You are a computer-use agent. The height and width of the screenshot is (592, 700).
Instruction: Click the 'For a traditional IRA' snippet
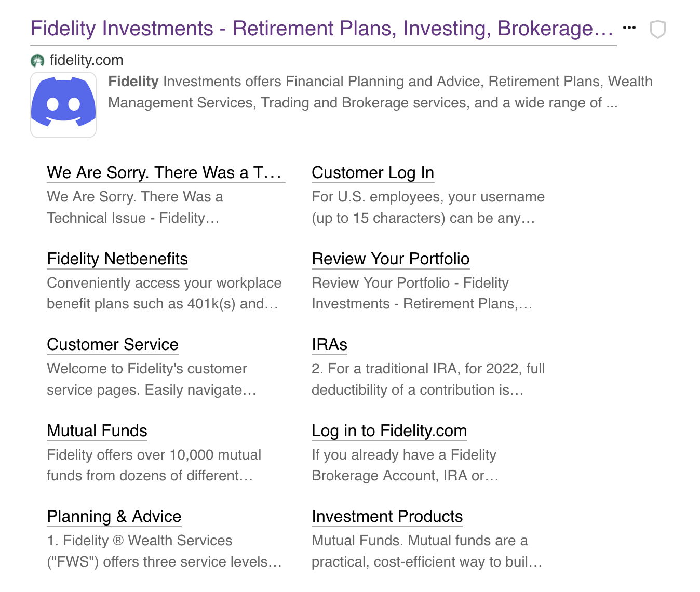427,379
